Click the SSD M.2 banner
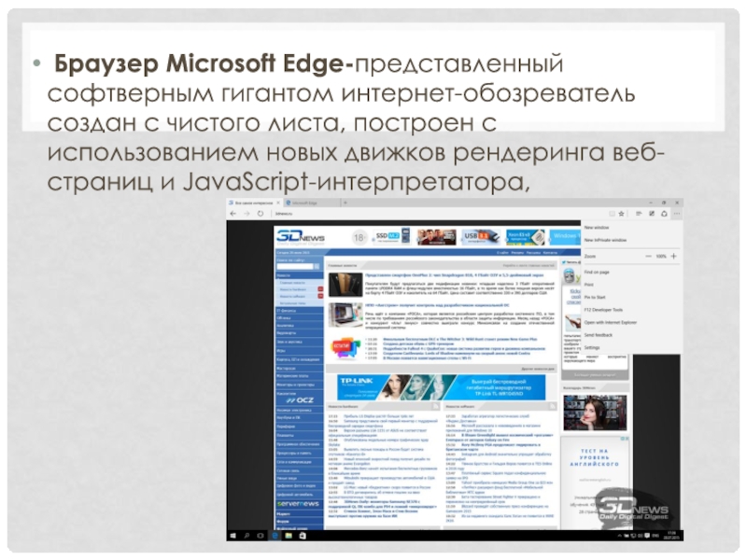Screen dimensions: 747x560 click(392, 236)
